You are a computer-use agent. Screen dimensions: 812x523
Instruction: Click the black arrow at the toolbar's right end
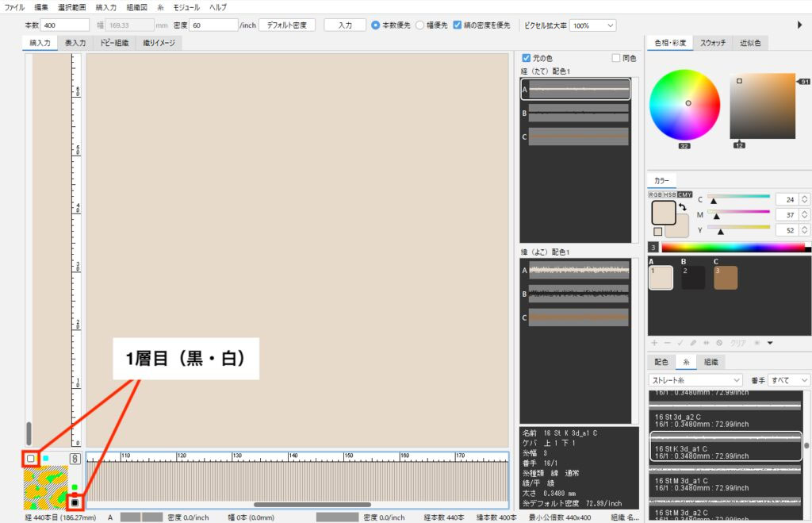click(x=799, y=25)
